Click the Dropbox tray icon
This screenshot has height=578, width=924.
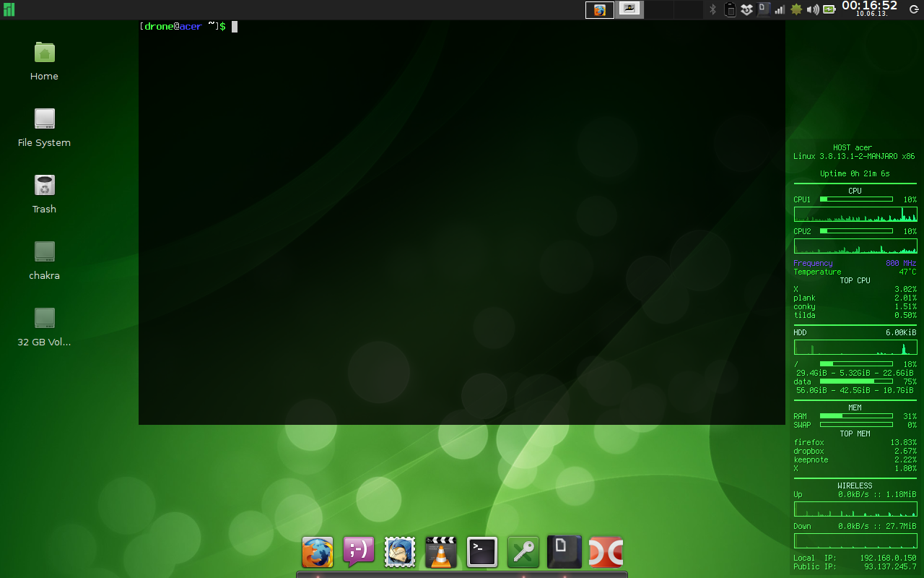(x=747, y=9)
